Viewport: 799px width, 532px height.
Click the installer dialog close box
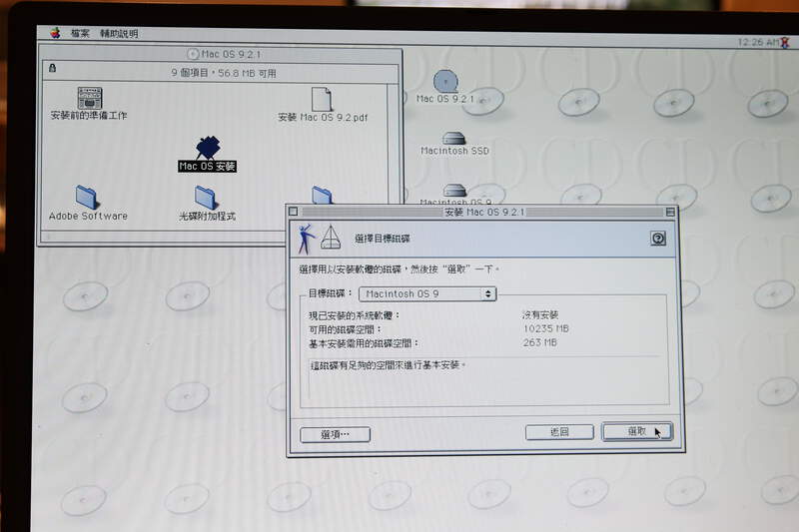293,212
